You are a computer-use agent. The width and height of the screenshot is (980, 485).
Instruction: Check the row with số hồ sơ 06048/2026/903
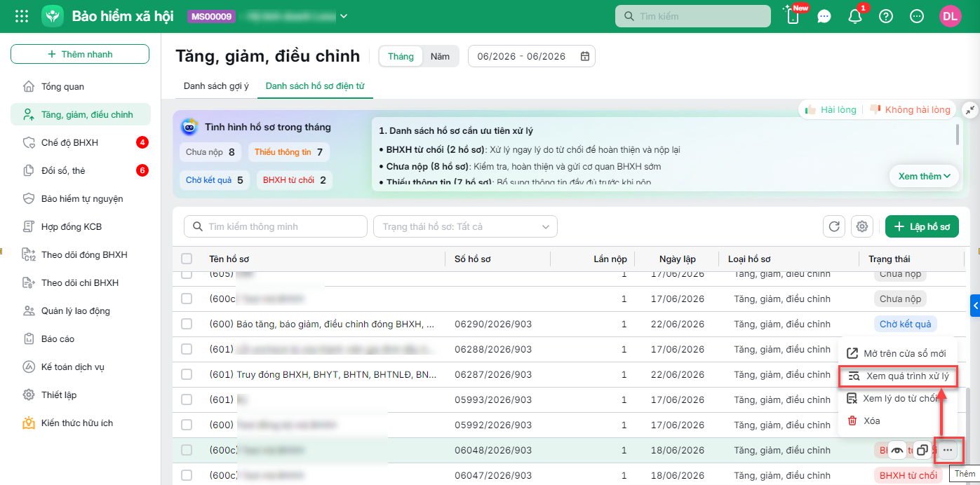click(x=187, y=450)
